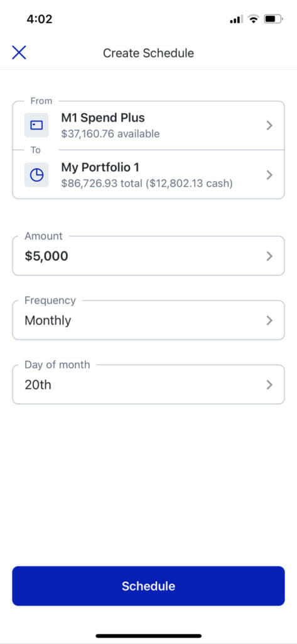Tap the battery icon in status bar
297x644 pixels.
point(273,19)
